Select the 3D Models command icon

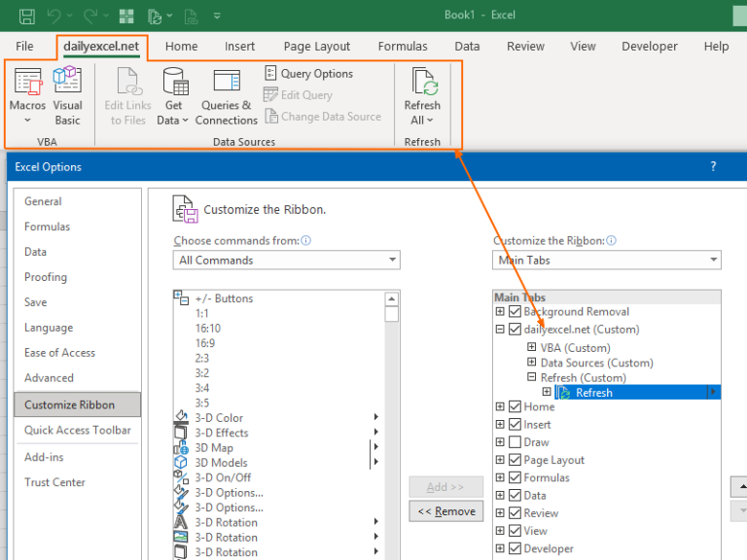point(181,463)
